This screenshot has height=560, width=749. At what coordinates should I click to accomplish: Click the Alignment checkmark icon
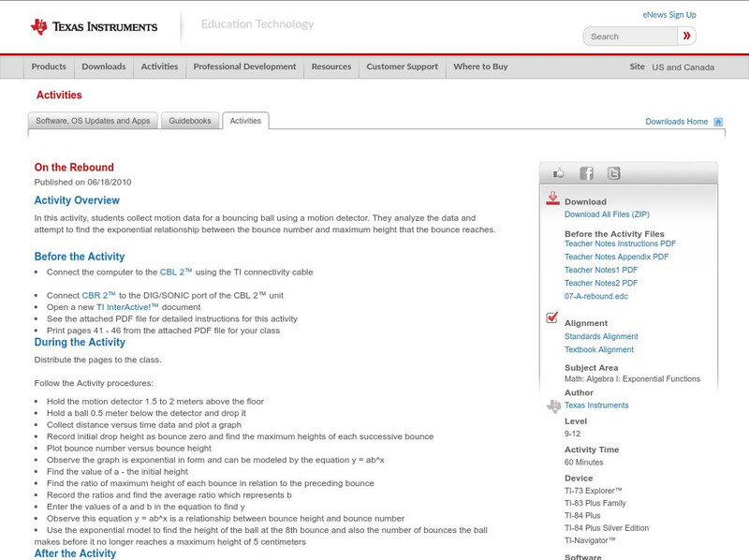click(x=551, y=317)
